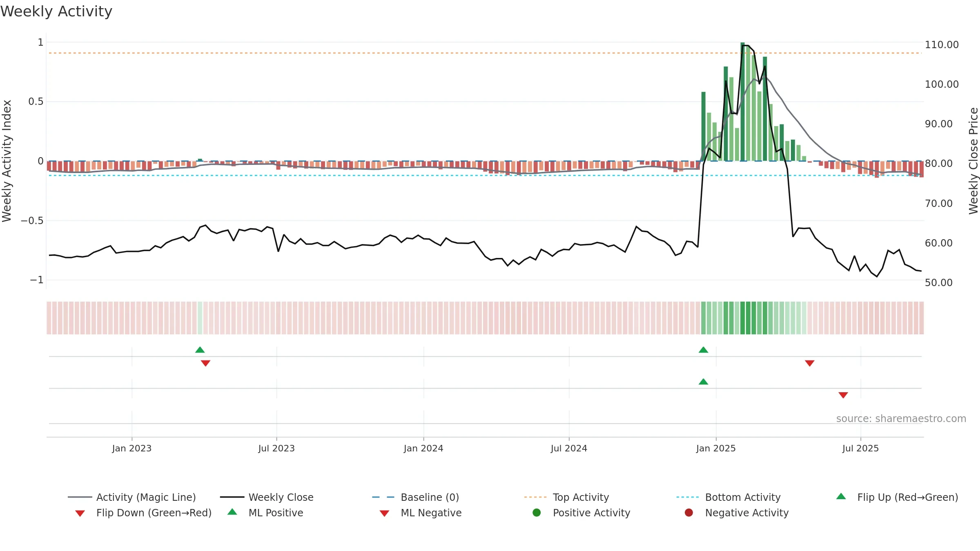Click the −1 activity index tick
This screenshot has height=551, width=980.
coord(36,280)
